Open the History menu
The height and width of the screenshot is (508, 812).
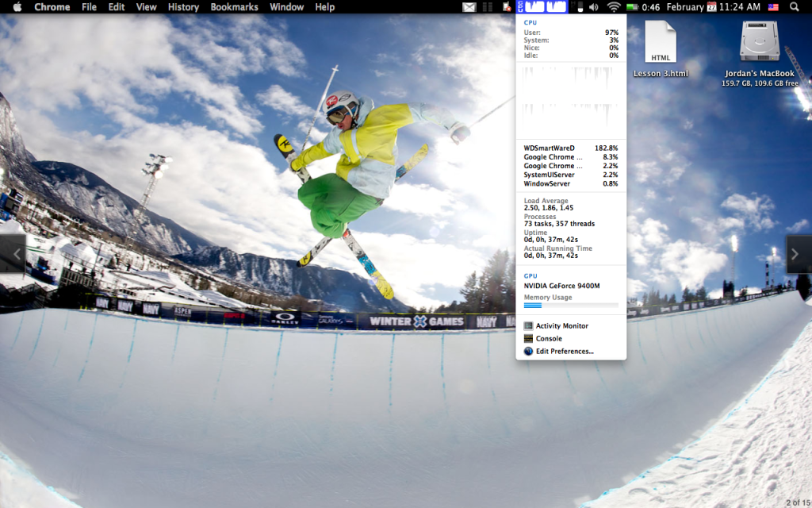point(183,6)
